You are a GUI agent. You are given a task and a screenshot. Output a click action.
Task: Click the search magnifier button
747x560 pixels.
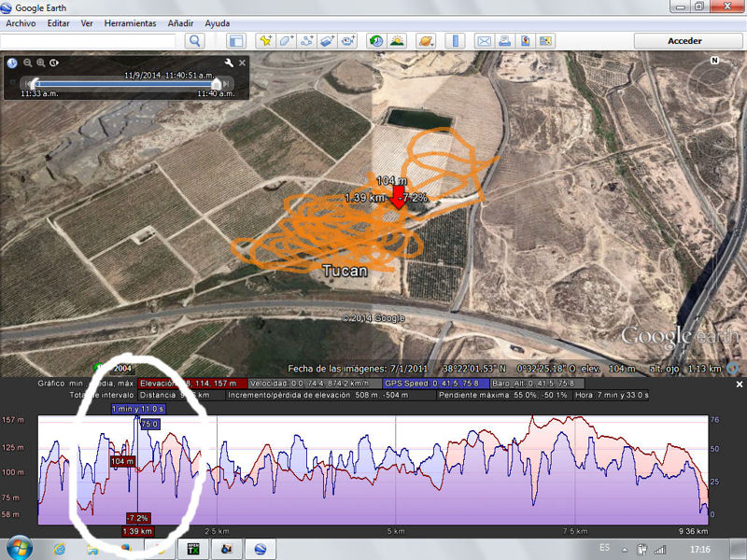[194, 41]
